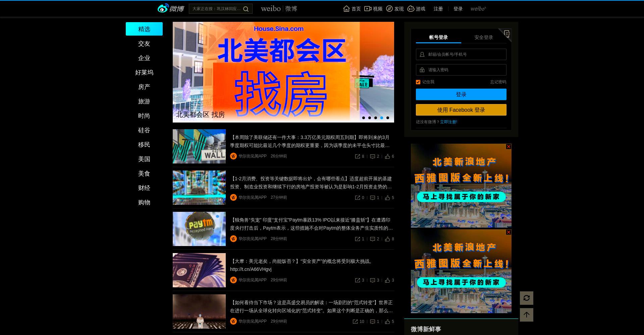Viewport: 644px width, 335px height.
Task: Click the 忘记密码 link
Action: (x=498, y=82)
